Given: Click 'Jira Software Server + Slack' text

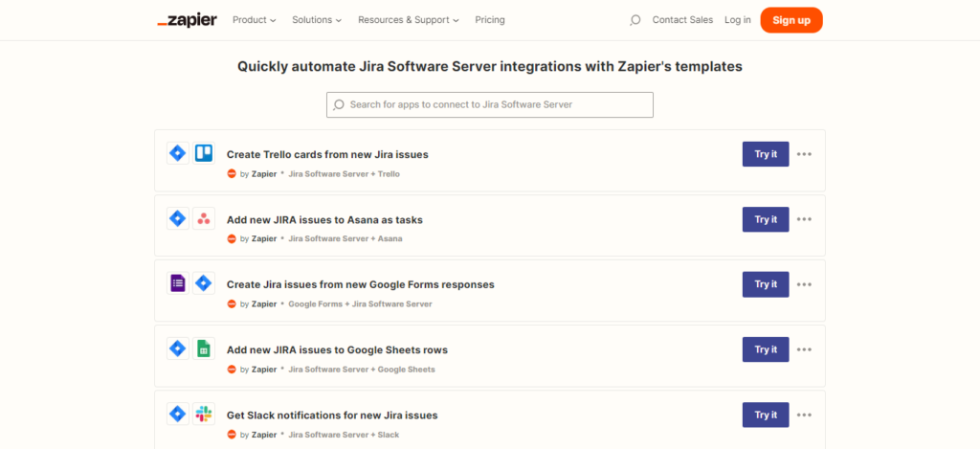Looking at the screenshot, I should [x=344, y=435].
